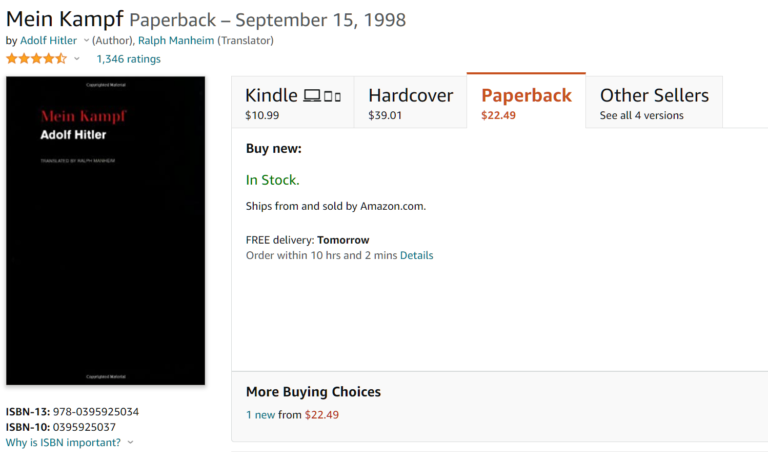Click the star rating icons

coord(36,59)
